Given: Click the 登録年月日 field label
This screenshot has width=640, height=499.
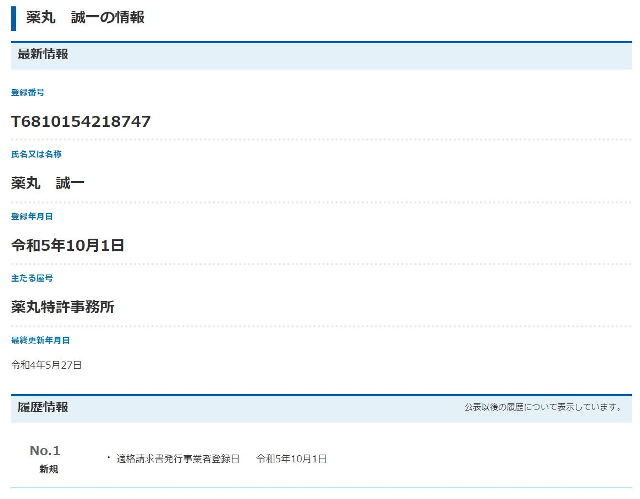Looking at the screenshot, I should 32,216.
